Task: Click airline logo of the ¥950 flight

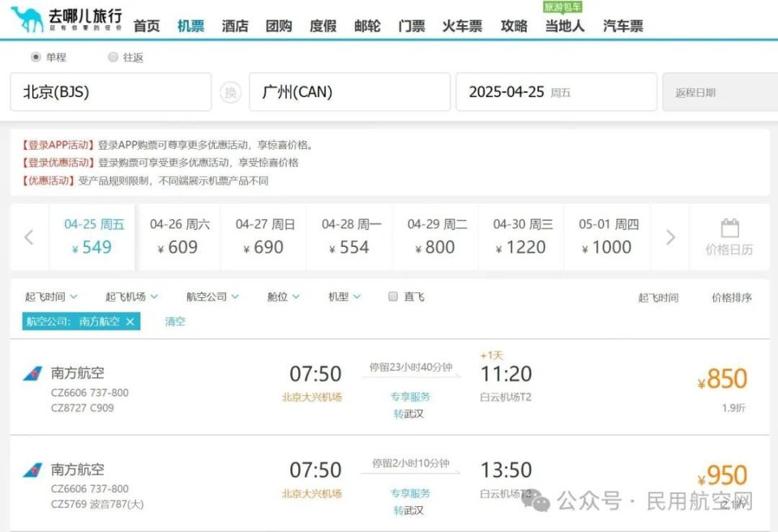Action: click(32, 470)
